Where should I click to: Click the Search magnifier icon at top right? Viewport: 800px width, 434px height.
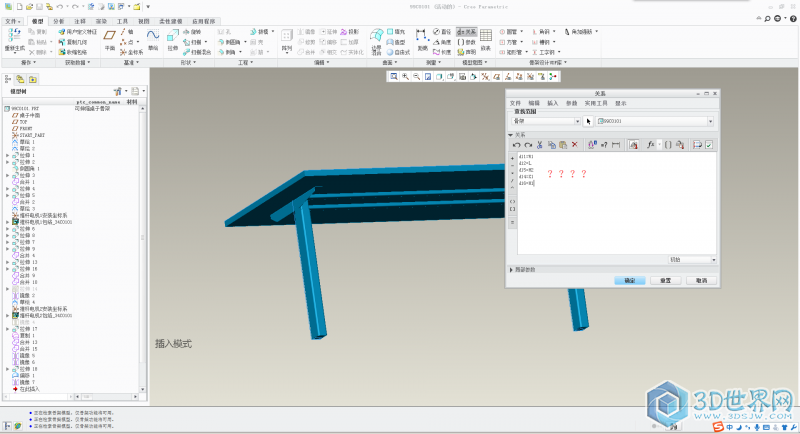(767, 19)
